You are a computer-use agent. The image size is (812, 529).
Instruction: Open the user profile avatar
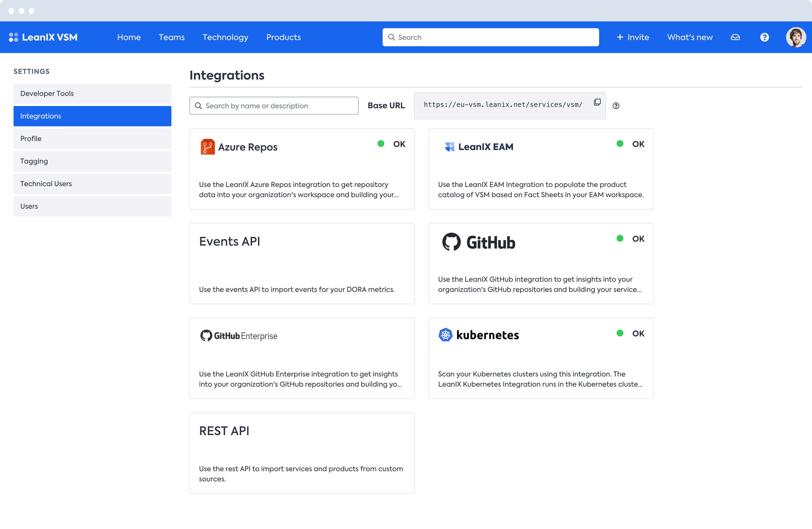tap(796, 37)
